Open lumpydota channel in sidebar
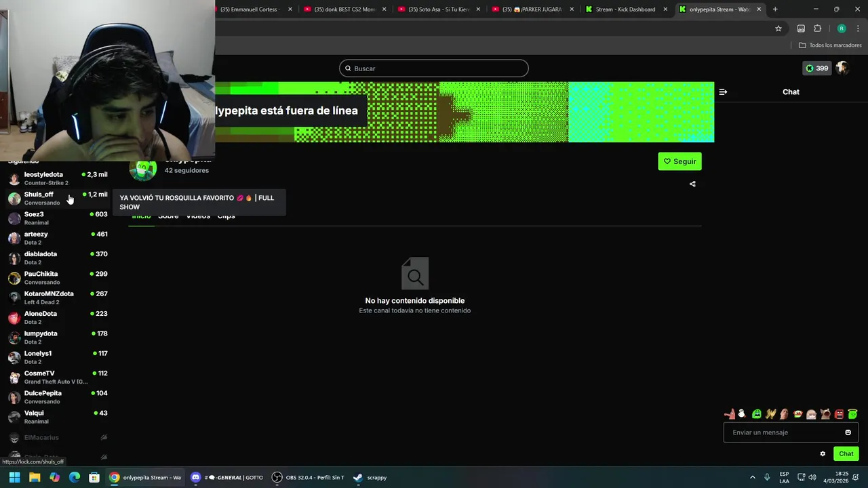Viewport: 868px width, 488px height. click(x=58, y=338)
